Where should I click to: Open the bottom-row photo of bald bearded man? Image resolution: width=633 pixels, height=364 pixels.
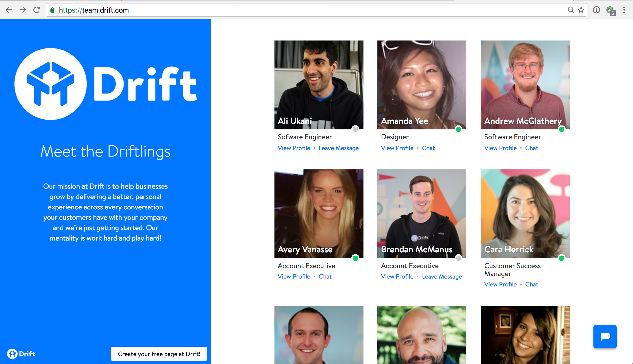[x=422, y=335]
